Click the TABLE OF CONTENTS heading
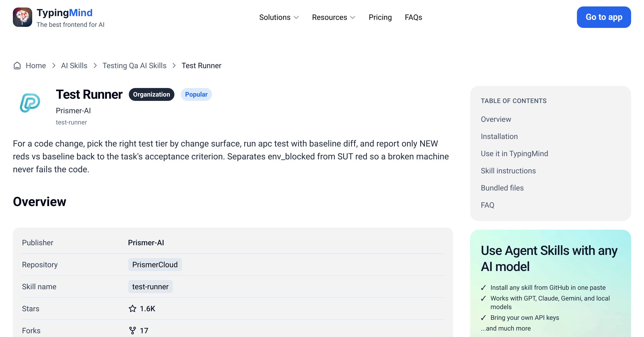 [514, 101]
